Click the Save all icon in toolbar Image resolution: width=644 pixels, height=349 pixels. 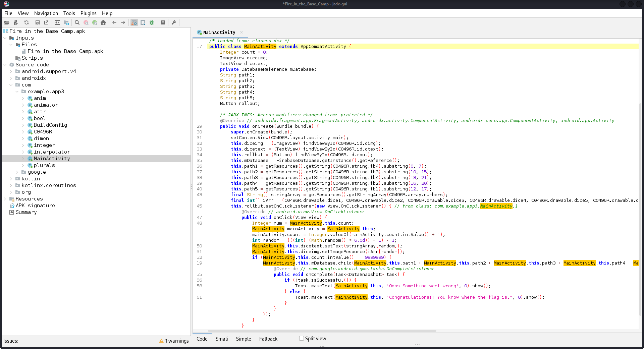38,22
